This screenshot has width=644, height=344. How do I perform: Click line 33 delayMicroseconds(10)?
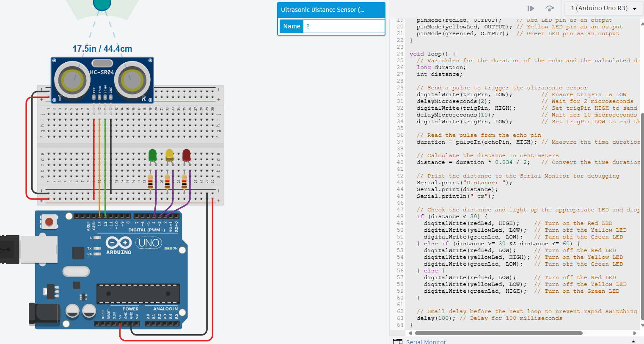point(456,115)
